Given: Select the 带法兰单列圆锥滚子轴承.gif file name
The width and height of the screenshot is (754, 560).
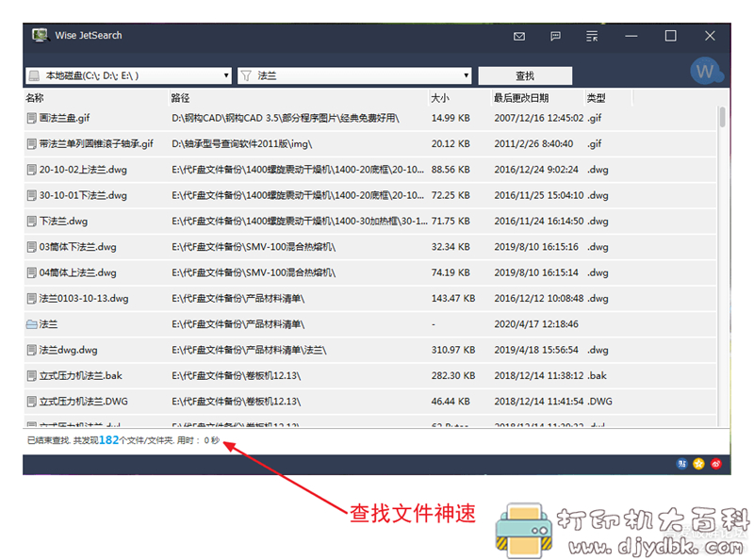Looking at the screenshot, I should pos(96,144).
